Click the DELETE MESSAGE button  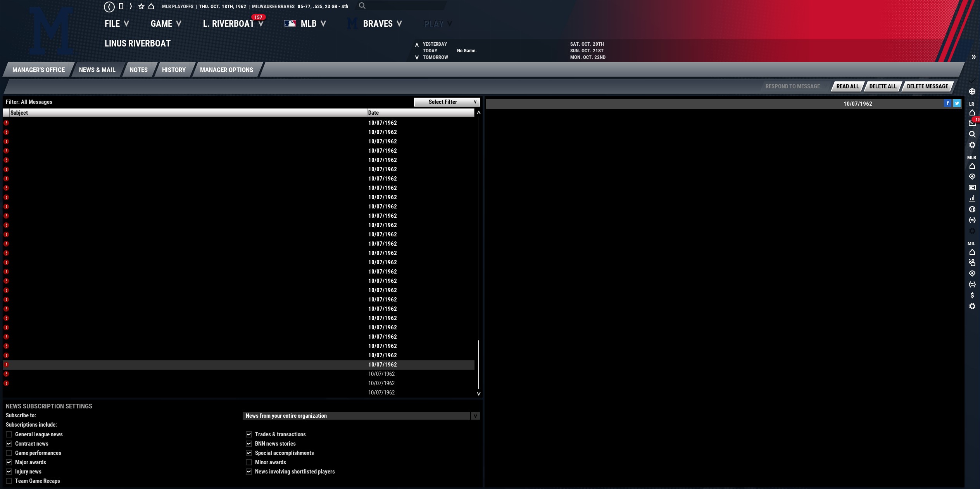pos(927,86)
